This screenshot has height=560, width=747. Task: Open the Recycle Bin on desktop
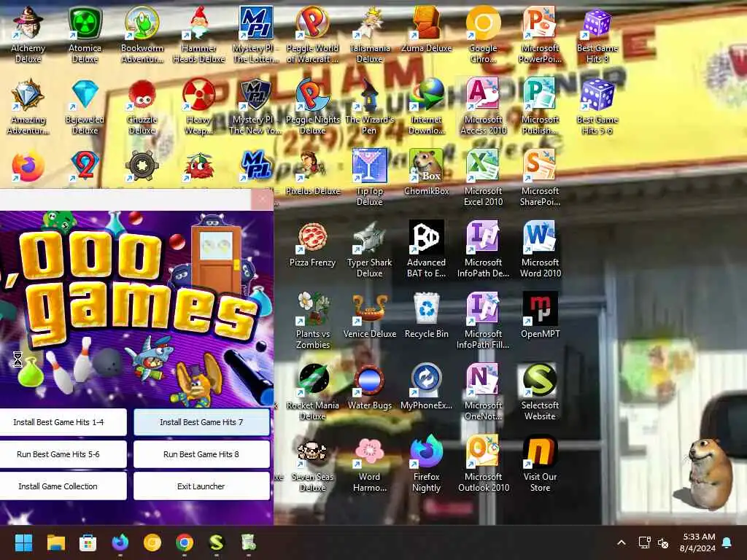426,315
